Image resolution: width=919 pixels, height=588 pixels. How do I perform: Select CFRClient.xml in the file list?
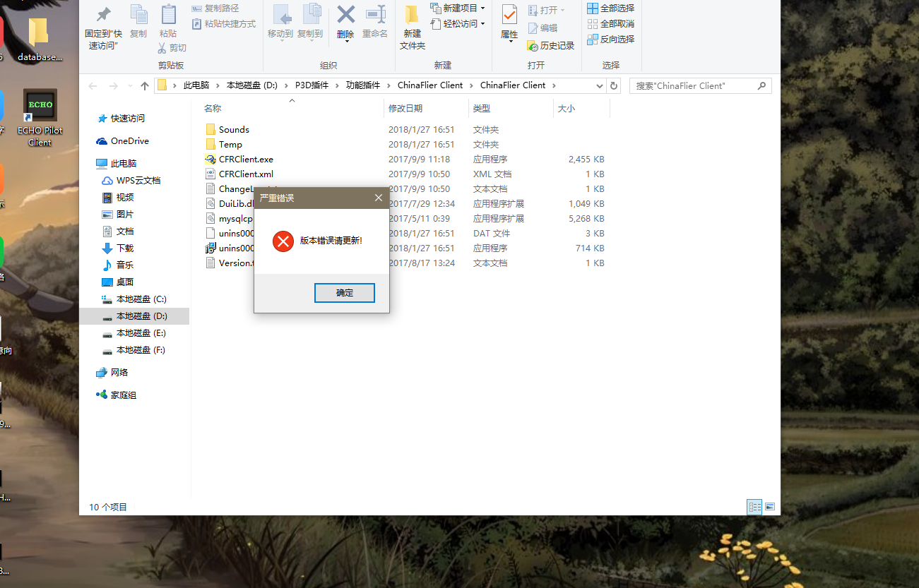pyautogui.click(x=246, y=174)
